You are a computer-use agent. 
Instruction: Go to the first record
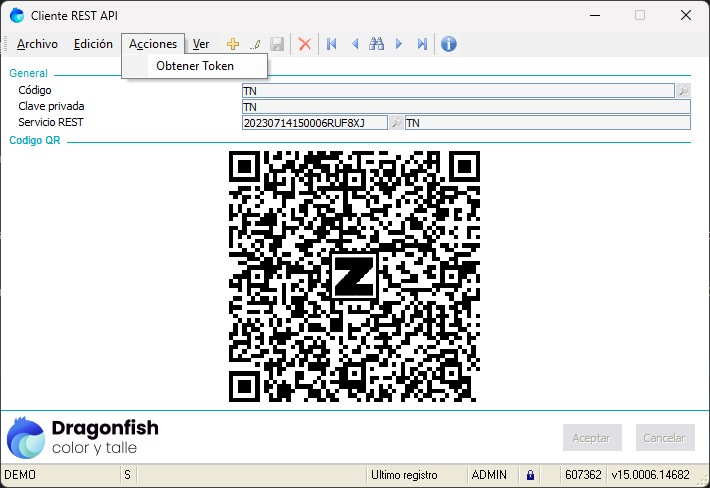point(332,44)
